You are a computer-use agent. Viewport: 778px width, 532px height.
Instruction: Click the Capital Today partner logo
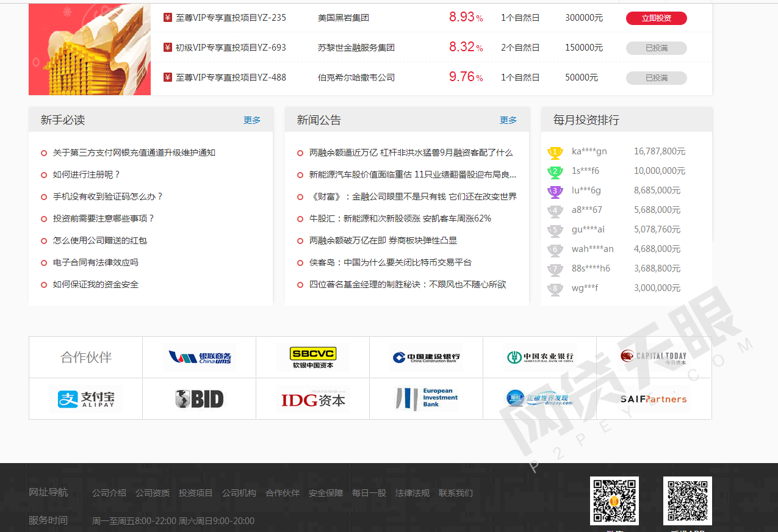point(654,358)
